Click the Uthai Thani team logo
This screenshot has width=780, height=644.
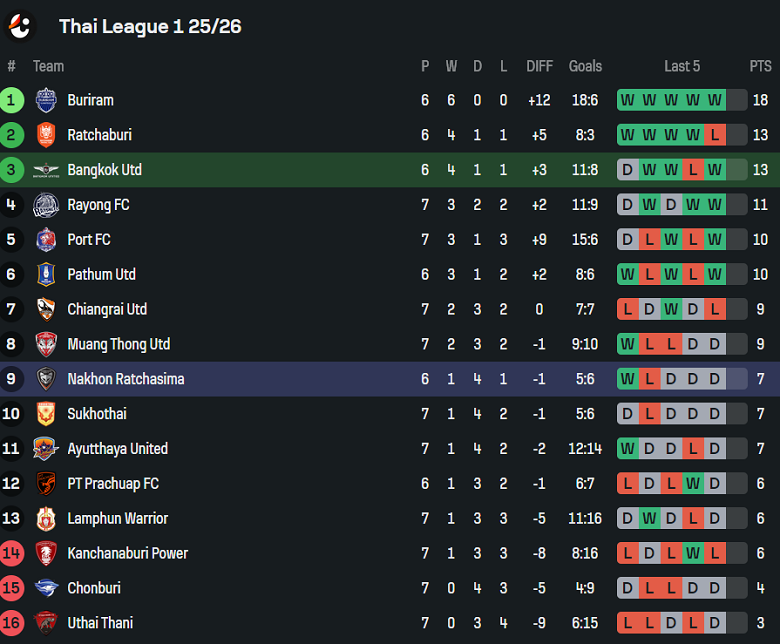(46, 623)
